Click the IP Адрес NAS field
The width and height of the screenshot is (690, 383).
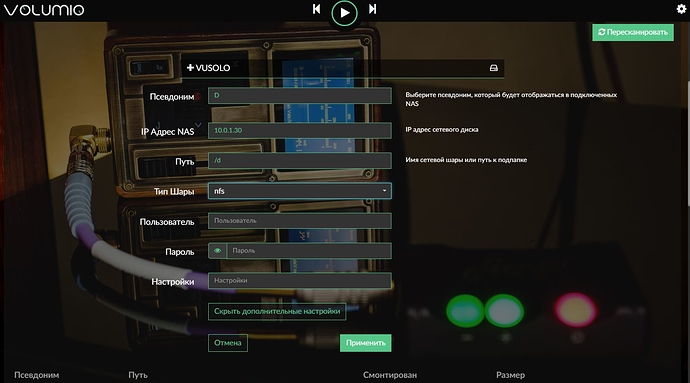pos(300,130)
